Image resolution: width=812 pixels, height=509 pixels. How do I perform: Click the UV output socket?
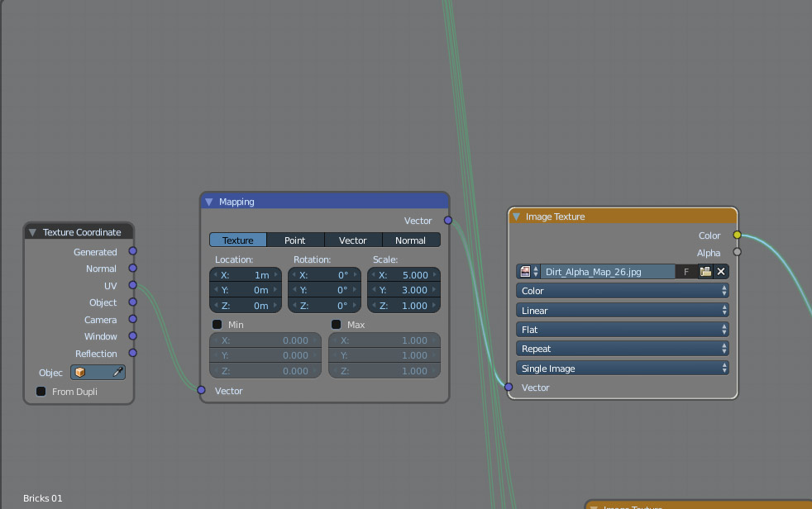pyautogui.click(x=134, y=285)
